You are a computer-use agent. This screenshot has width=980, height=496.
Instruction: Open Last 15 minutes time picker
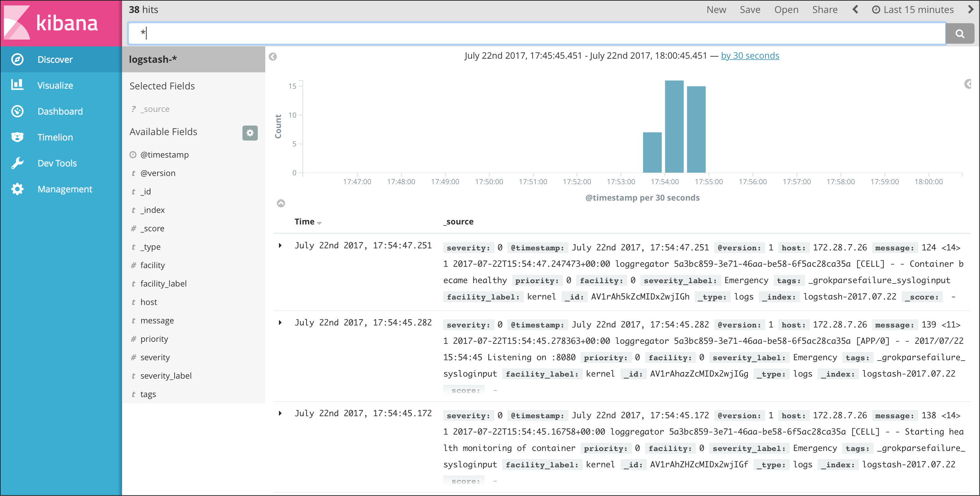pyautogui.click(x=913, y=10)
